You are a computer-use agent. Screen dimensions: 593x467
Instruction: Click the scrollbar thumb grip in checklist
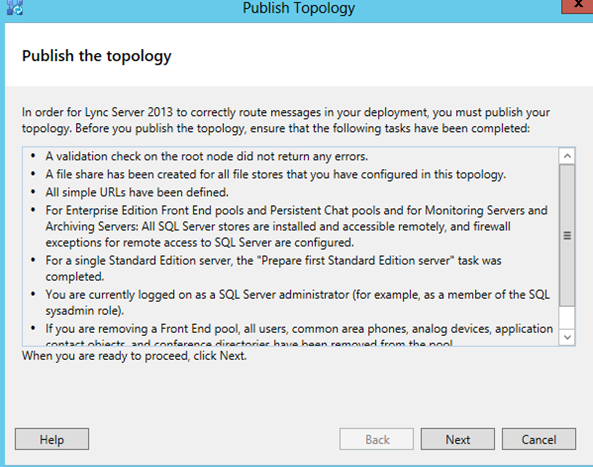[567, 235]
